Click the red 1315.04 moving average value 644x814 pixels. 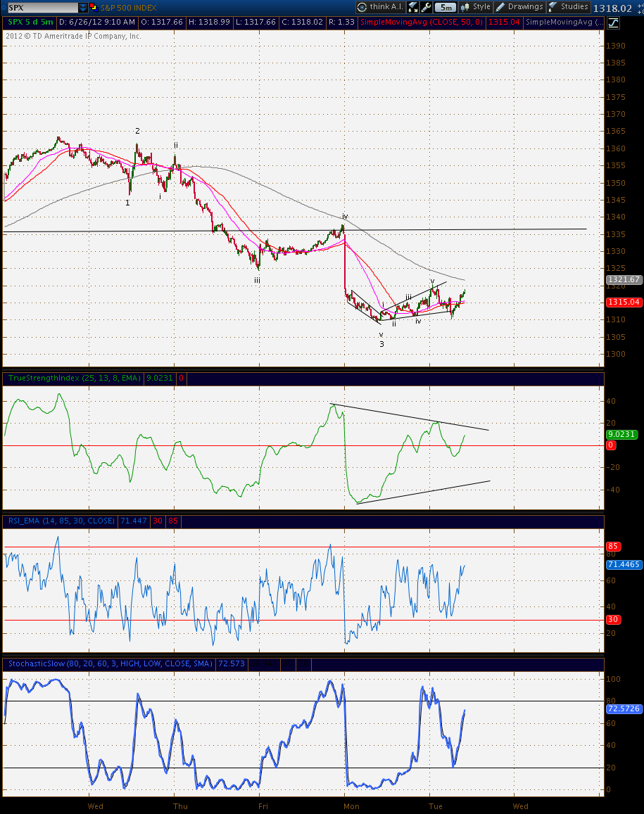tap(504, 23)
